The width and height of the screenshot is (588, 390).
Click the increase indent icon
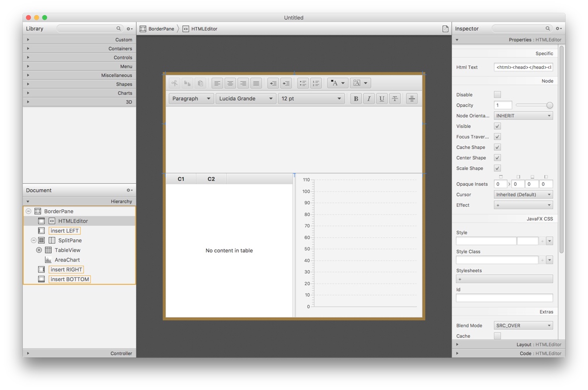[x=286, y=82]
